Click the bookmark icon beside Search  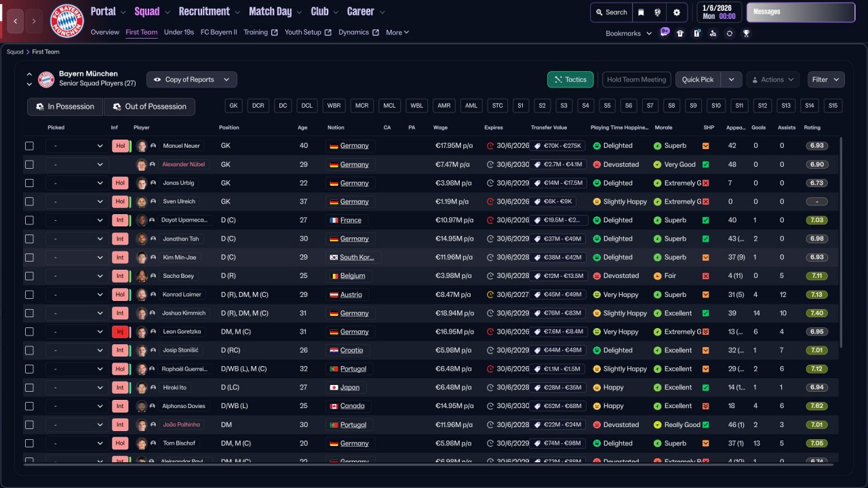(641, 12)
